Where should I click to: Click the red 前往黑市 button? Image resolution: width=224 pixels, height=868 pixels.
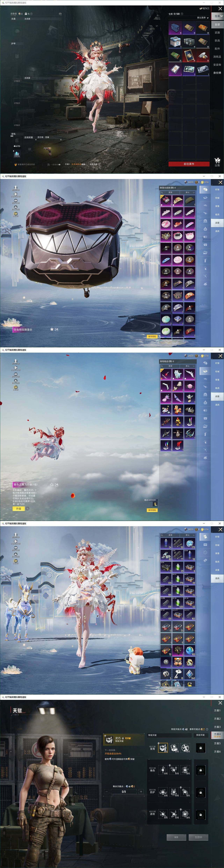(189, 164)
